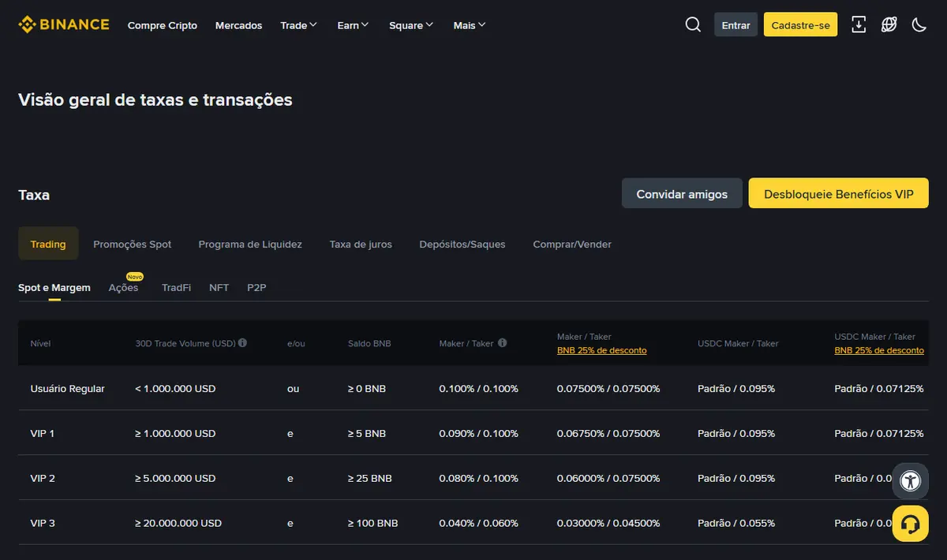Expand the Mais dropdown menu
Viewport: 947px width, 560px height.
pos(470,25)
